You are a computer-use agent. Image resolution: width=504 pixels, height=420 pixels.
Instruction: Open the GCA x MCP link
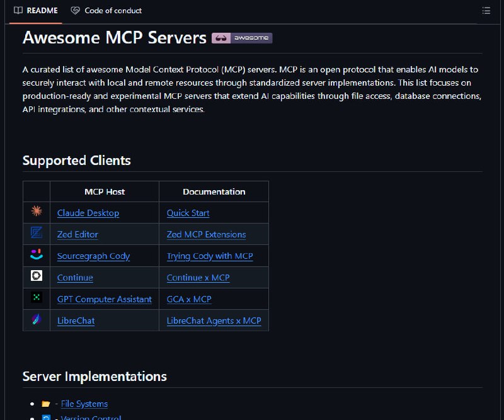coord(189,299)
